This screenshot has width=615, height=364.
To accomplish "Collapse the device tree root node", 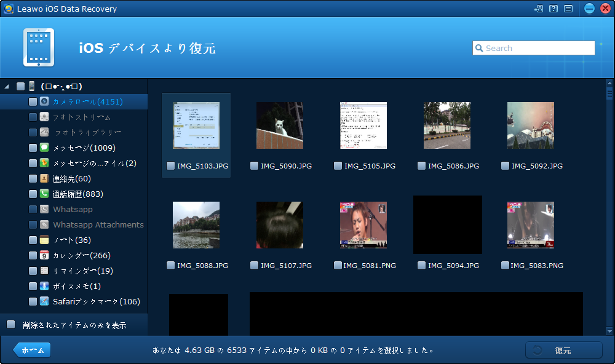I will click(7, 86).
